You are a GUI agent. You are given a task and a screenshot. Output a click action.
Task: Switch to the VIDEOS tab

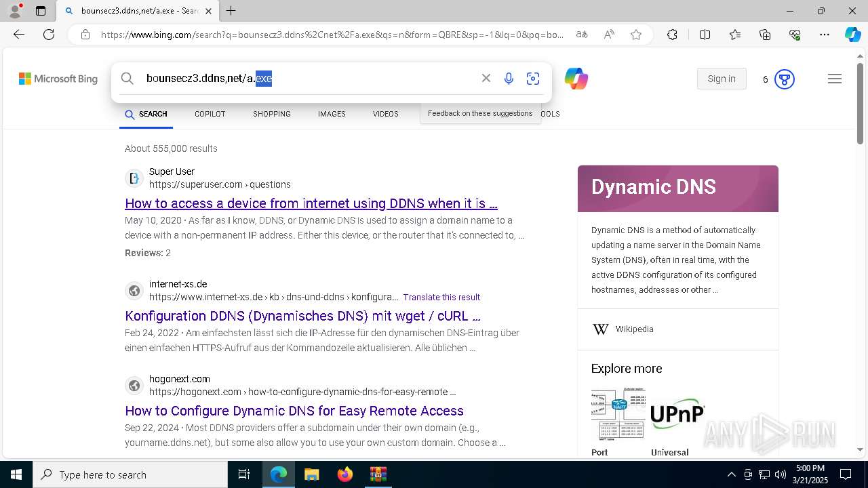pos(386,114)
